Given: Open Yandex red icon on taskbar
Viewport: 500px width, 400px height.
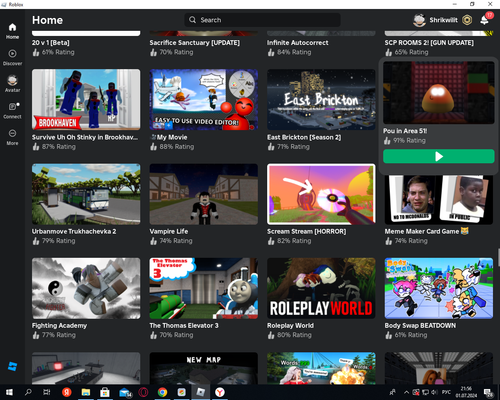Looking at the screenshot, I should pyautogui.click(x=67, y=392).
